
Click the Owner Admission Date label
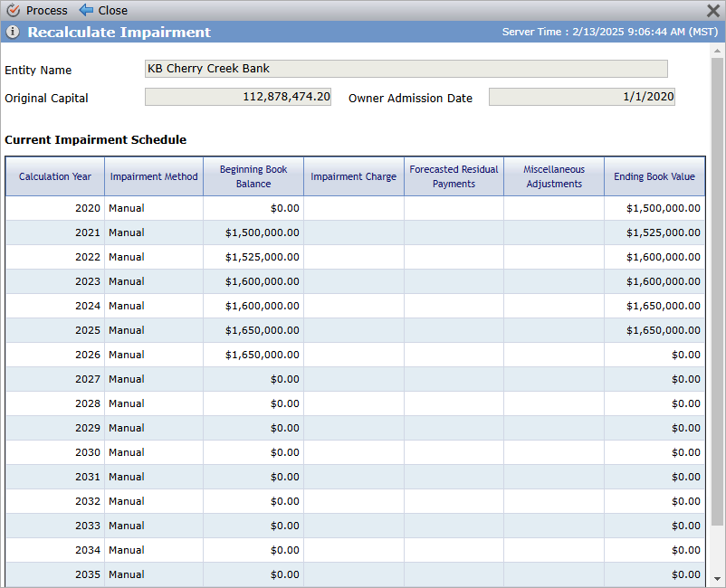[x=410, y=98]
